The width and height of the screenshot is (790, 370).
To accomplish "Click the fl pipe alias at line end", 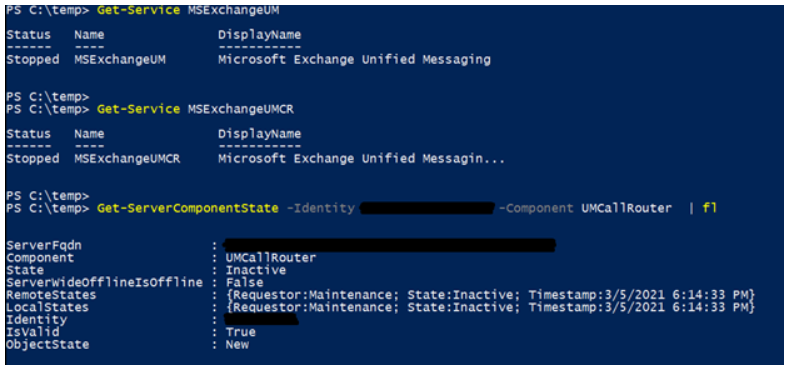I will 710,208.
